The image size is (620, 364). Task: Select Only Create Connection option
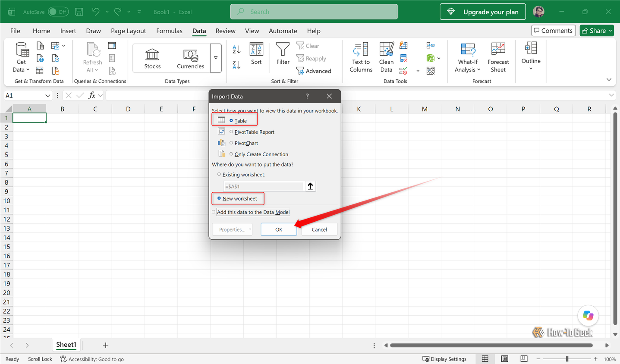pyautogui.click(x=231, y=154)
